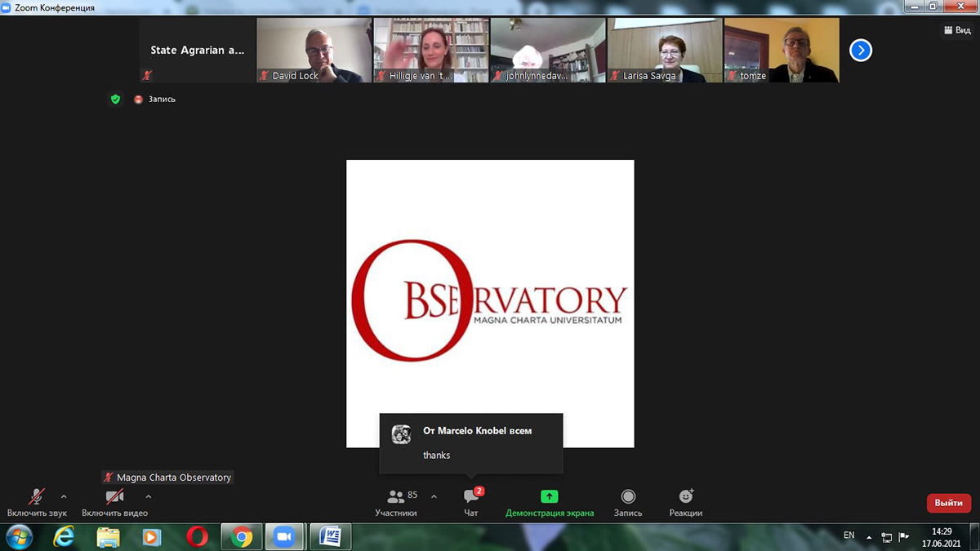
Task: Start Демонстрация экрана screen sharing
Action: (550, 501)
